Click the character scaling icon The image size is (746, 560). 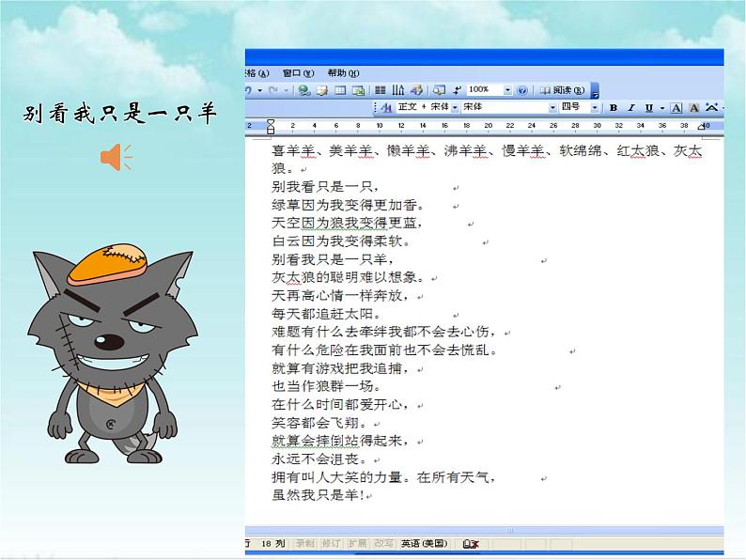tap(712, 107)
